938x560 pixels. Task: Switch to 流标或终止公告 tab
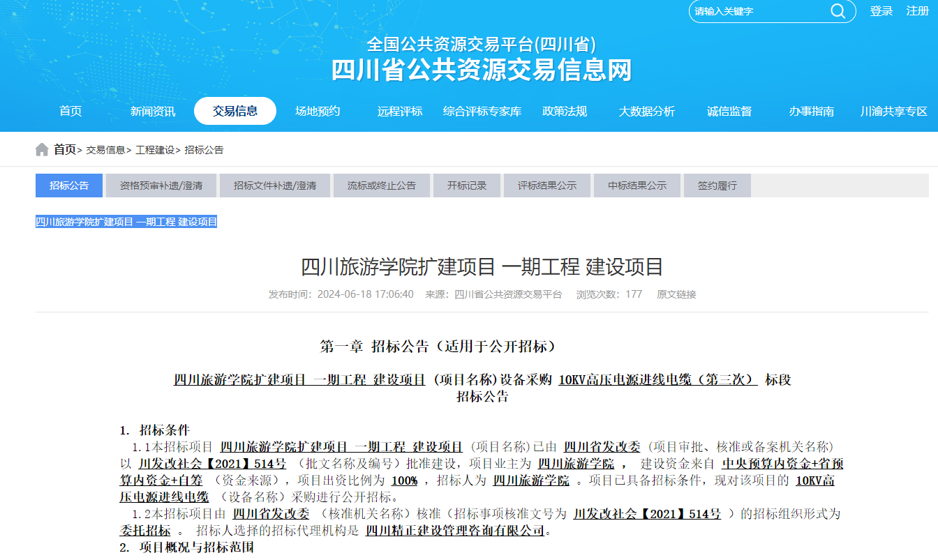pyautogui.click(x=382, y=186)
